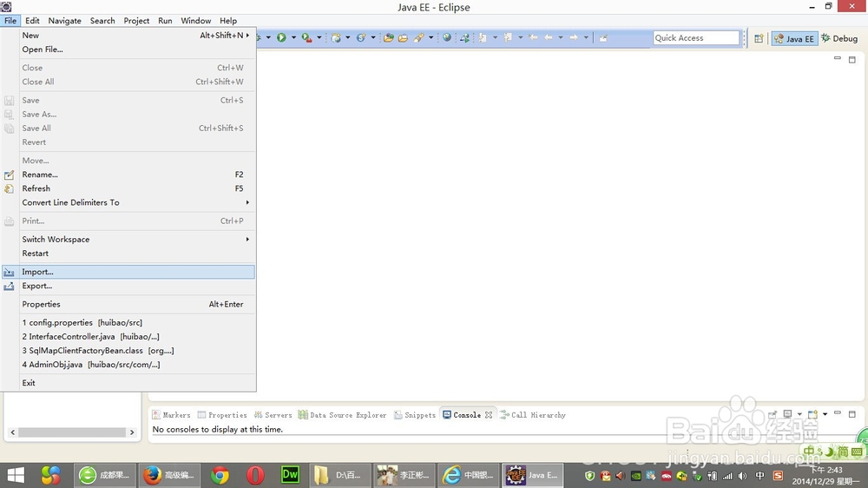Viewport: 868px width, 488px height.
Task: Open Internet Explorer from the taskbar
Action: click(x=468, y=475)
